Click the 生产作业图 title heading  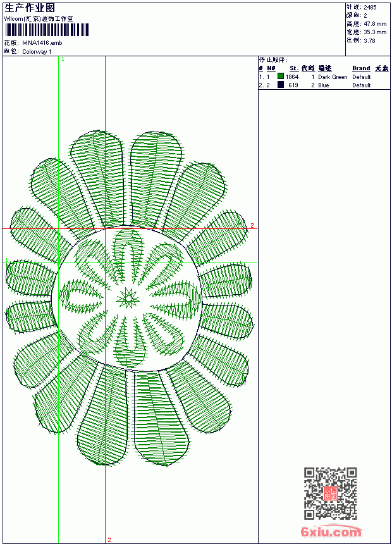point(30,8)
